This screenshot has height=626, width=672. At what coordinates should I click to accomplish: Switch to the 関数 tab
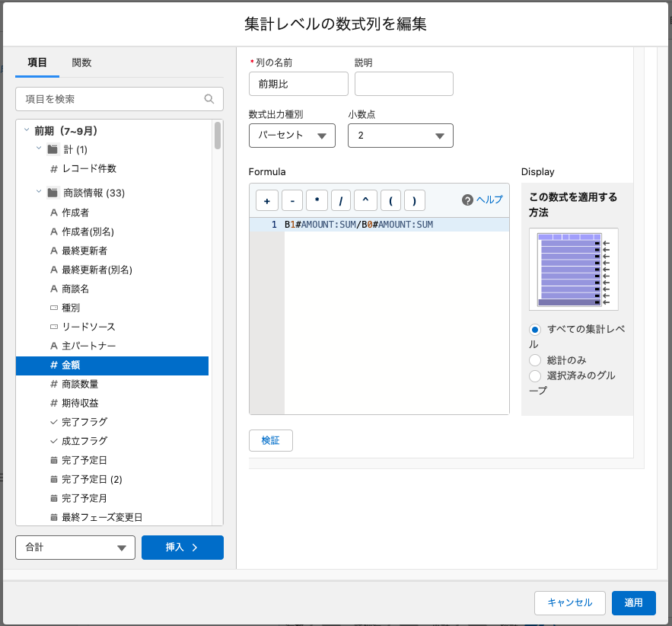pos(81,62)
